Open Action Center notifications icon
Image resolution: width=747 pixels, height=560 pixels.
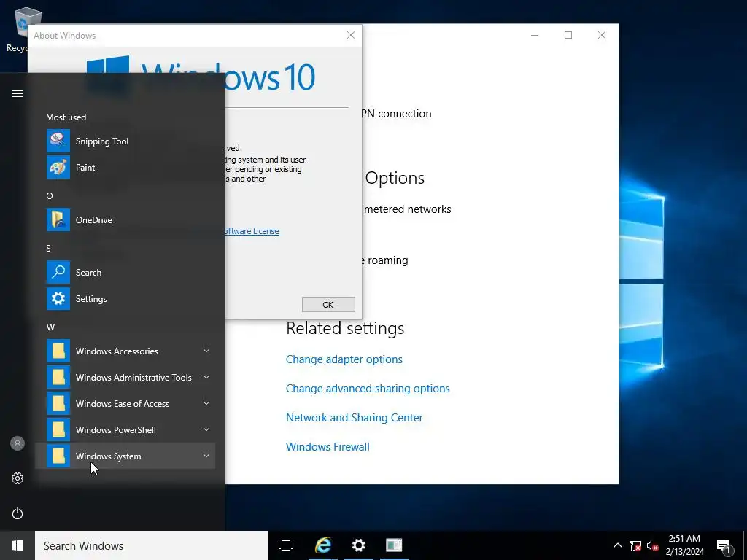[724, 545]
